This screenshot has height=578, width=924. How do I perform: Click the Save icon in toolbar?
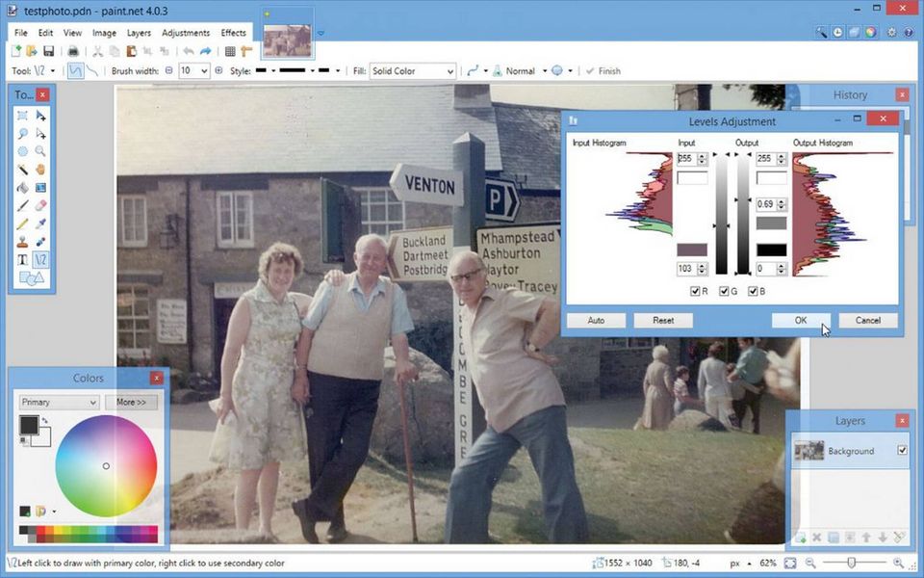click(48, 51)
